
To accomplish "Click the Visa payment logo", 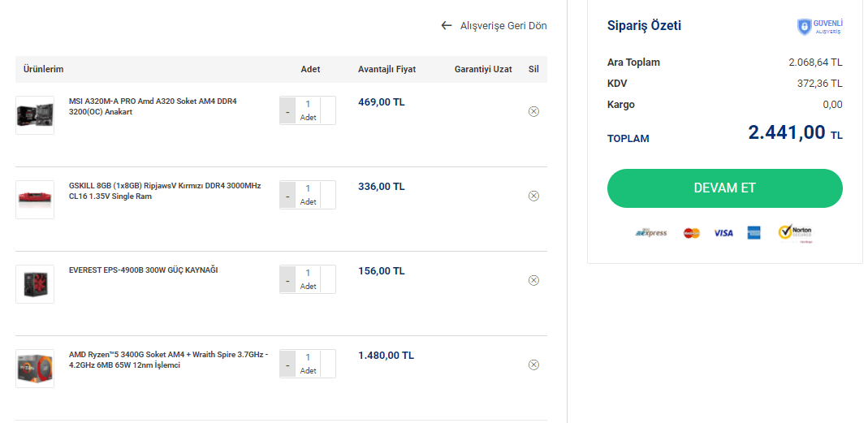I will 723,233.
